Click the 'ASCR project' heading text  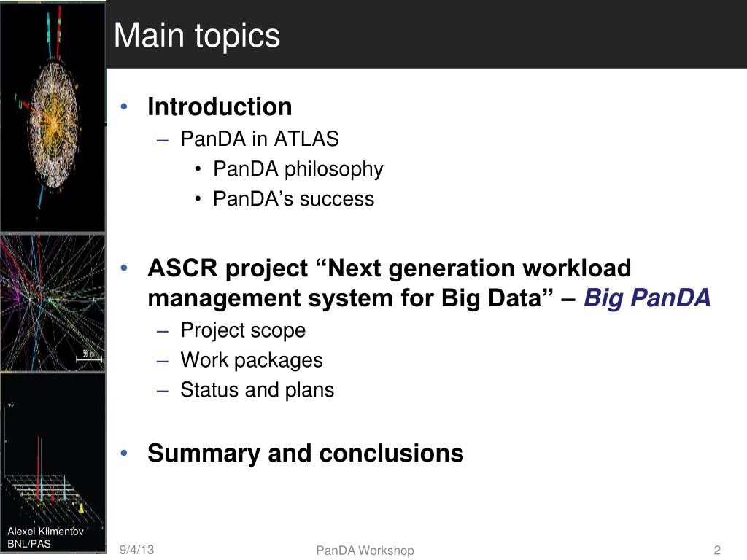click(x=390, y=283)
